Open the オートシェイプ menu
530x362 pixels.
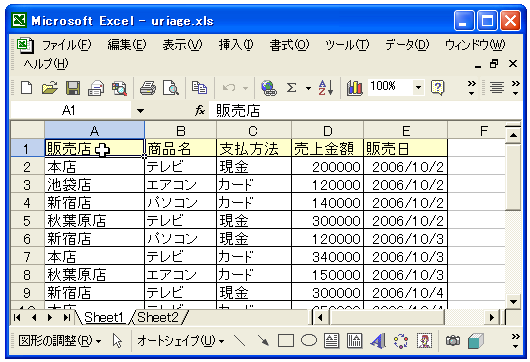pos(180,341)
